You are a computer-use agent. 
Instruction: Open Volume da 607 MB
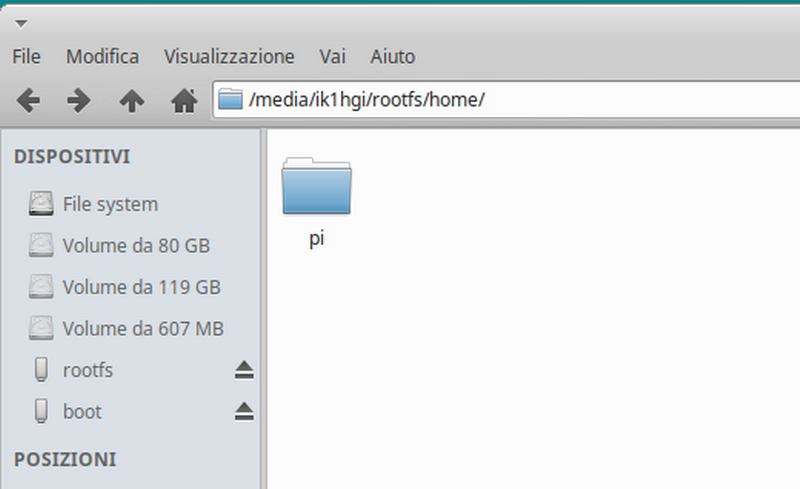click(132, 328)
